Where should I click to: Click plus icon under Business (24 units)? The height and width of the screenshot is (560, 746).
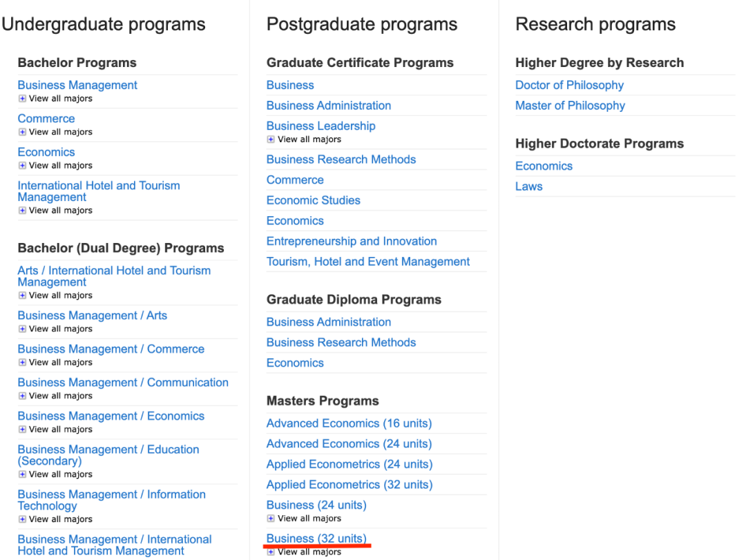(x=271, y=519)
